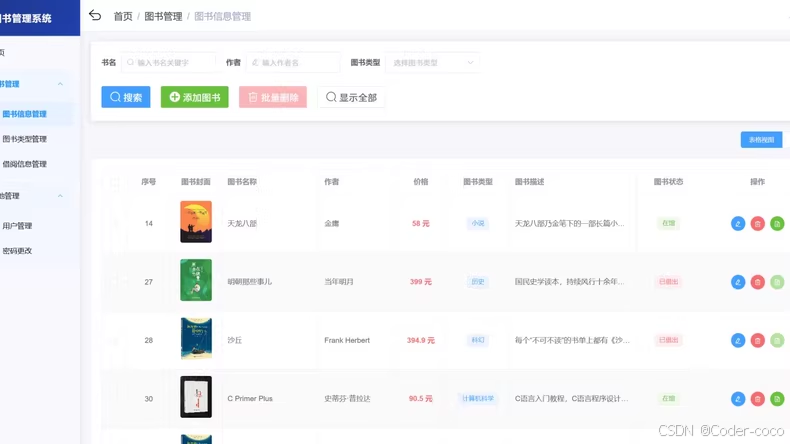Click the price 58 元
The image size is (790, 444).
(421, 223)
